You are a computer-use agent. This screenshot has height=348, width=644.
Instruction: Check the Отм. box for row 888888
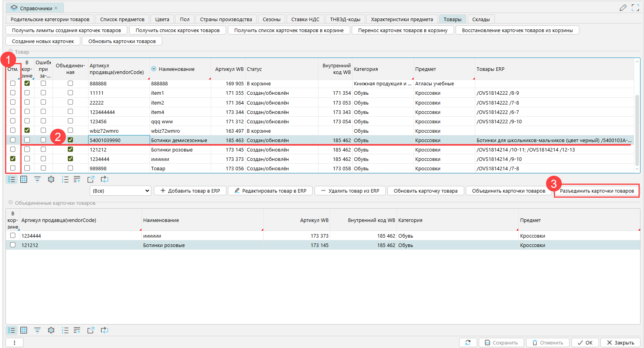[x=13, y=83]
